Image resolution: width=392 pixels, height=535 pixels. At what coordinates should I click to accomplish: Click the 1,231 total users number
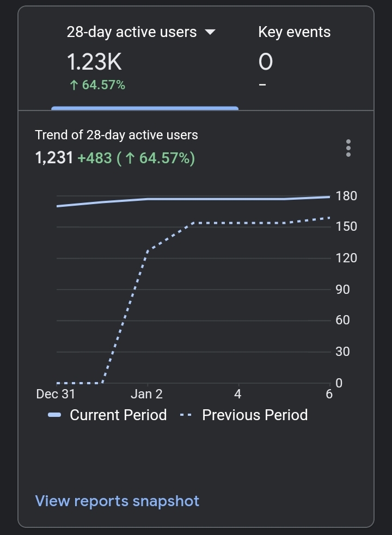pos(54,158)
